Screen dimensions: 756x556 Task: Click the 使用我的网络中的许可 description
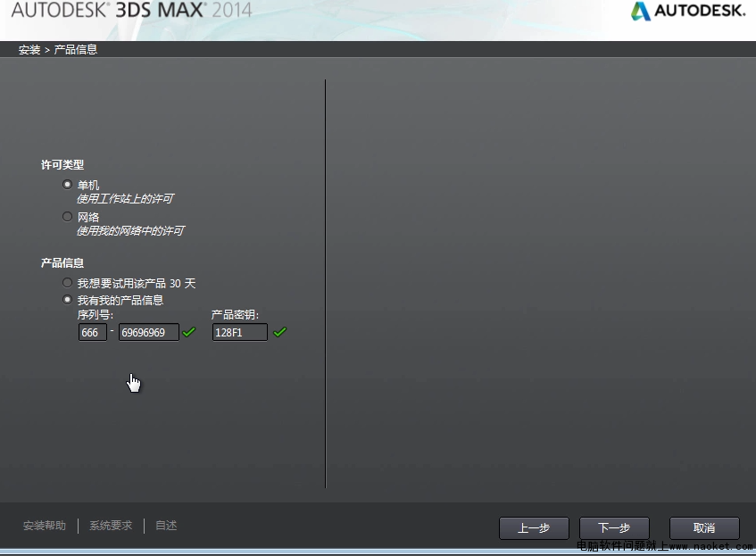(130, 231)
